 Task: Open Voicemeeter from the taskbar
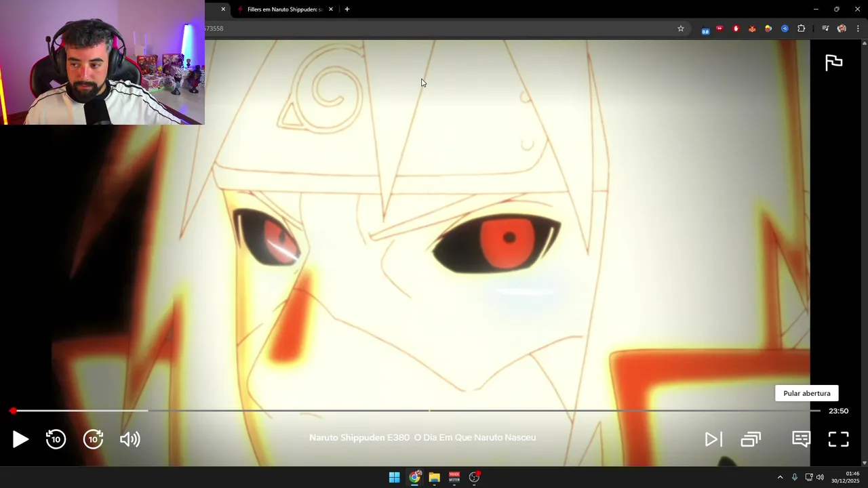454,477
